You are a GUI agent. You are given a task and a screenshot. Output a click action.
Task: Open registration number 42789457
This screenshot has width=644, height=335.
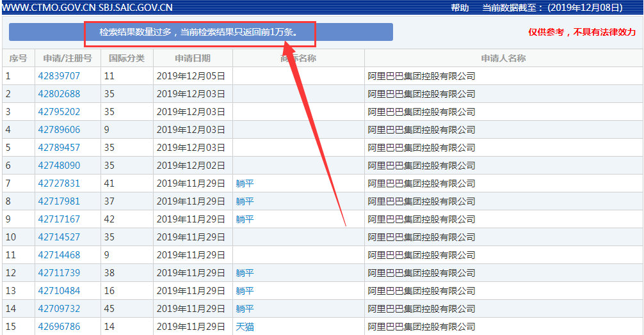[59, 148]
